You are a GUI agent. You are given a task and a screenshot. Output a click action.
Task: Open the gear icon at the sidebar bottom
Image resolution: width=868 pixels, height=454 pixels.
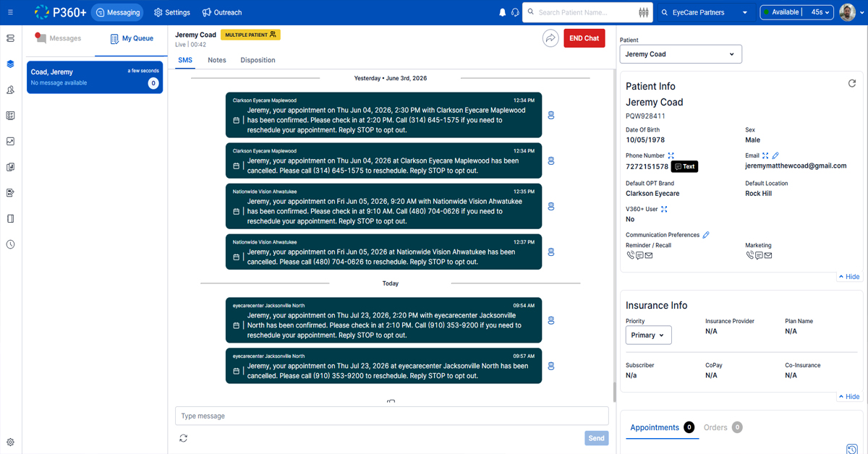pos(10,442)
